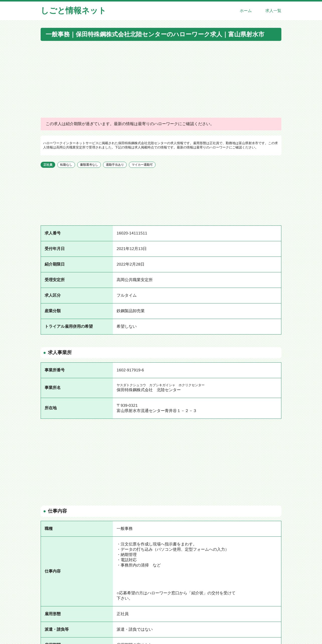This screenshot has height=644, width=322.
Task: Click the しごと情報ネット site logo
Action: click(x=73, y=11)
